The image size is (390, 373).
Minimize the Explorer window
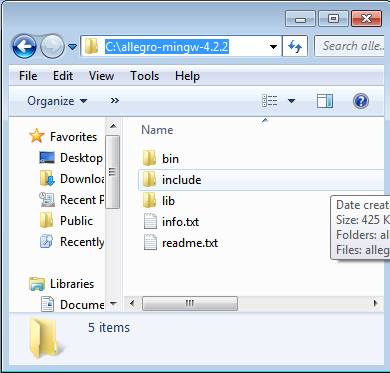click(x=300, y=18)
